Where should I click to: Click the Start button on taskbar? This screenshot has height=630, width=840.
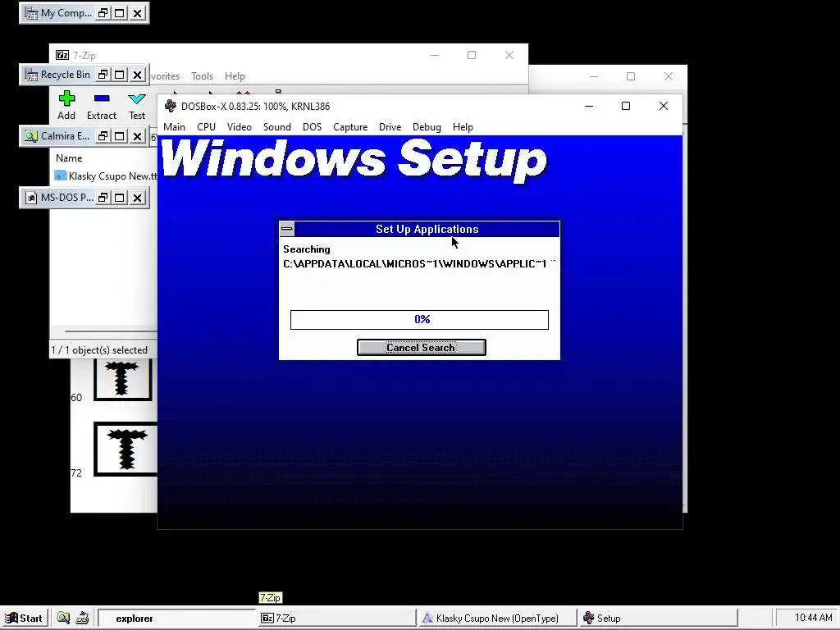tap(24, 618)
